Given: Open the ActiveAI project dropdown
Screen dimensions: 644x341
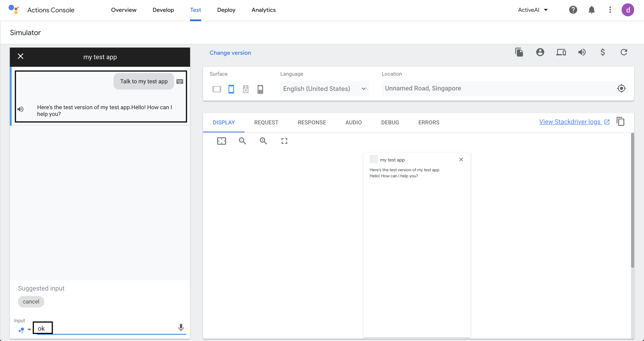Looking at the screenshot, I should pos(533,10).
